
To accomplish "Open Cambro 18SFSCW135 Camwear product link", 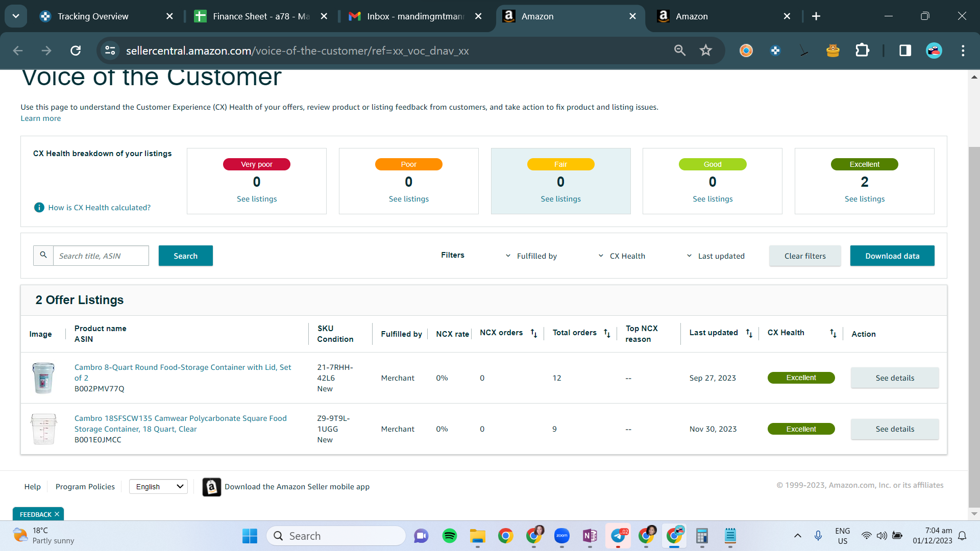I will tap(181, 423).
